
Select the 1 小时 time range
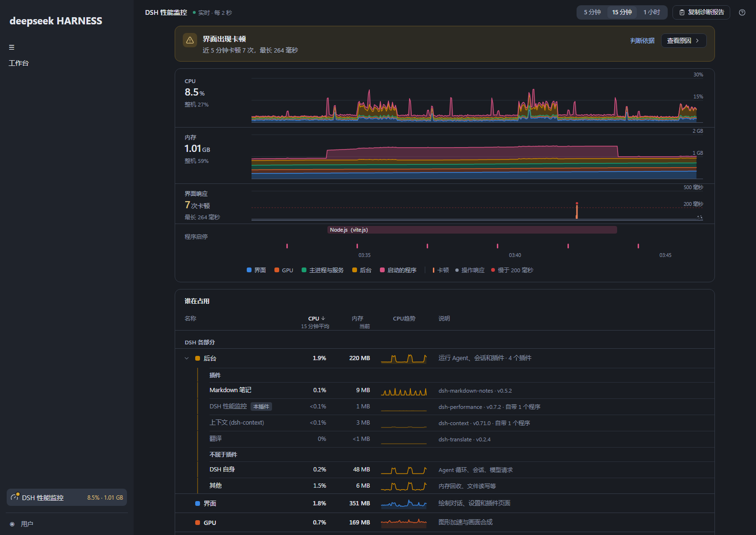pos(651,12)
